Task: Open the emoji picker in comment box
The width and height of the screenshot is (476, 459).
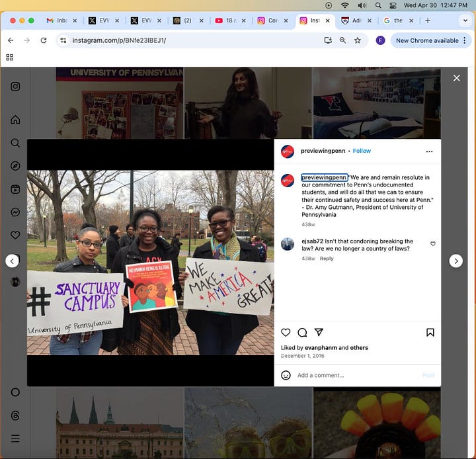Action: coord(286,375)
